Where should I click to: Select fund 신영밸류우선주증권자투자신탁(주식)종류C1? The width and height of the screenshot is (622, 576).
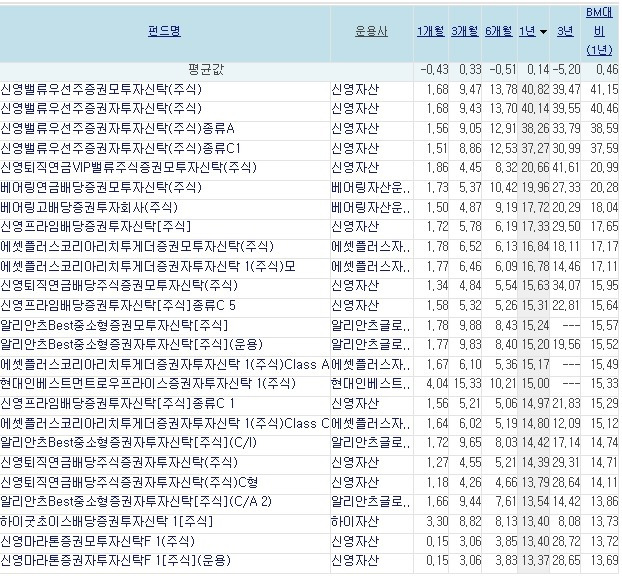click(x=120, y=148)
